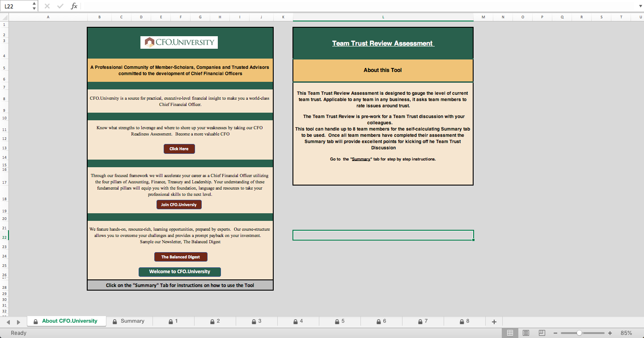
Task: Click 'CFO.University is a source for practical' text
Action: (180, 101)
